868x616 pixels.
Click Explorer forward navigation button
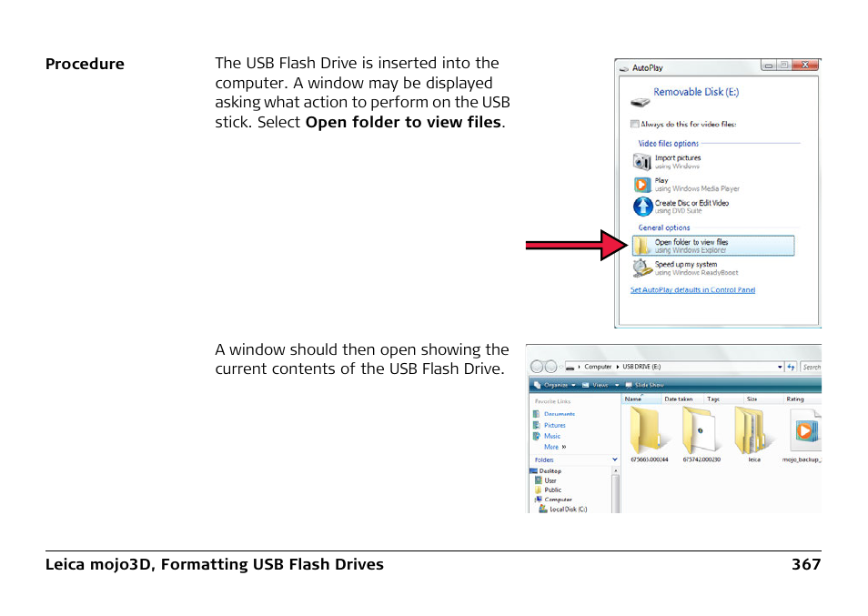point(550,367)
